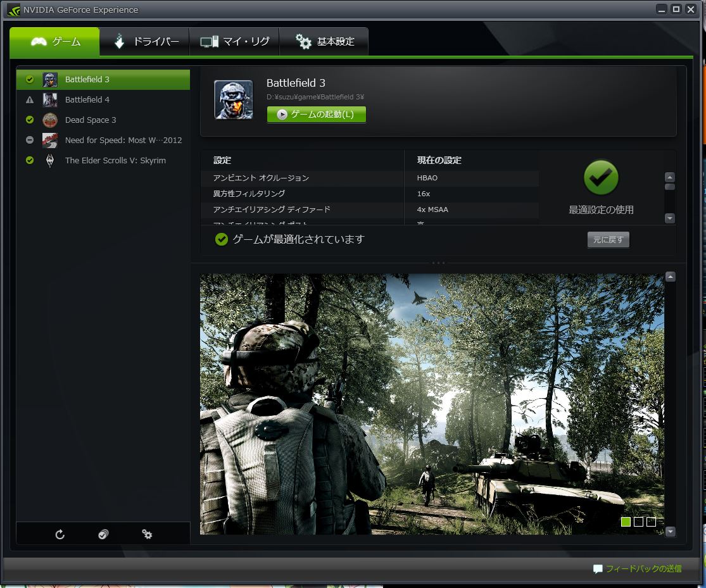
Task: Select the third screenshot indicator square
Action: (x=651, y=522)
